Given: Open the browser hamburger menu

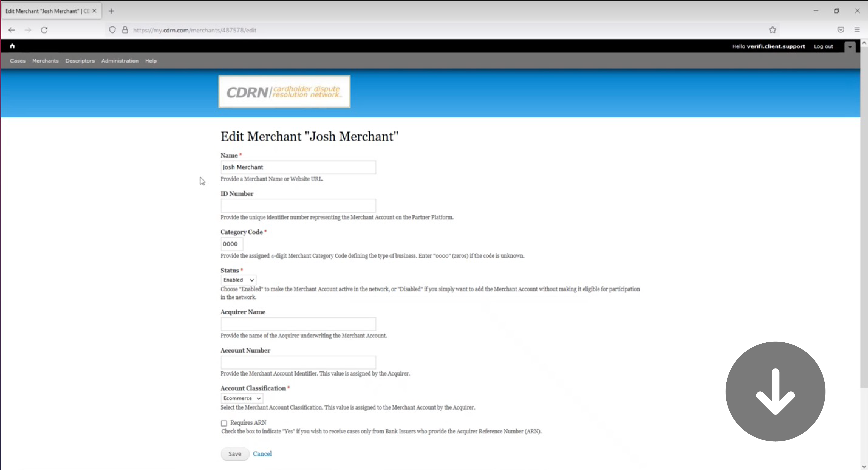Looking at the screenshot, I should 857,30.
